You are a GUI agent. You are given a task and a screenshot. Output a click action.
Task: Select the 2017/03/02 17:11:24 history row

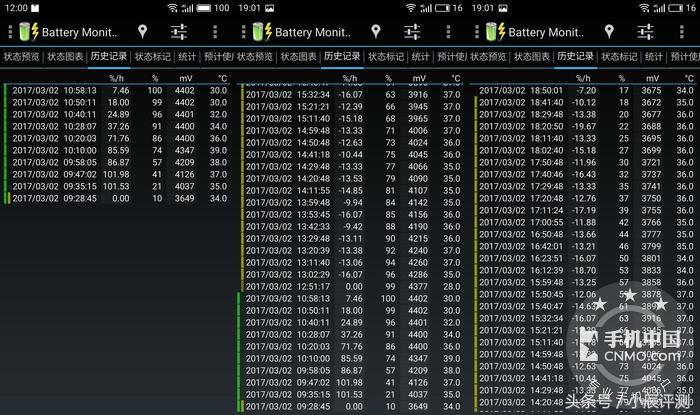585,210
